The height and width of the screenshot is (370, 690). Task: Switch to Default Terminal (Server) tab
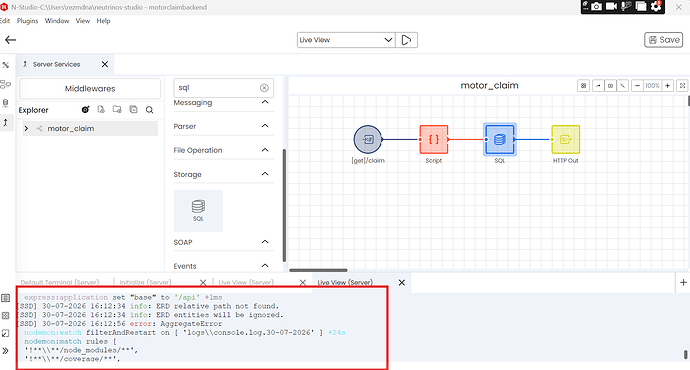coord(60,282)
